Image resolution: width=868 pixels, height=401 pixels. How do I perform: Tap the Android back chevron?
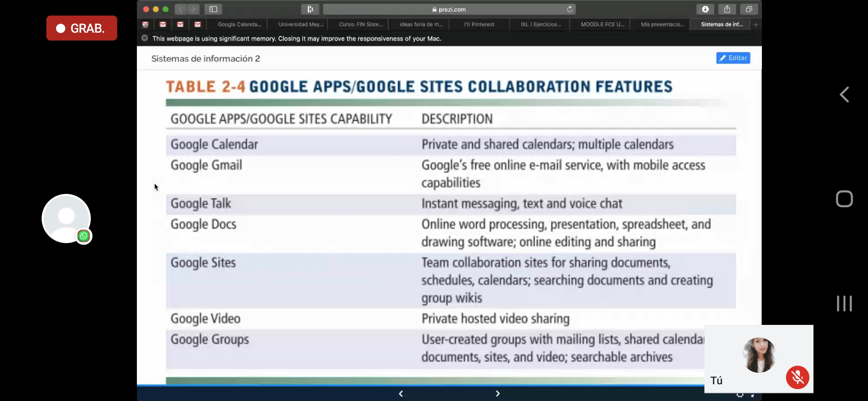pos(844,95)
